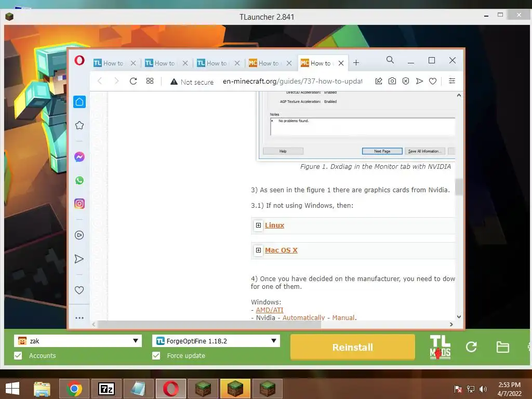Viewport: 532px width, 399px height.
Task: Open sidebar setup three dots
Action: point(79,318)
